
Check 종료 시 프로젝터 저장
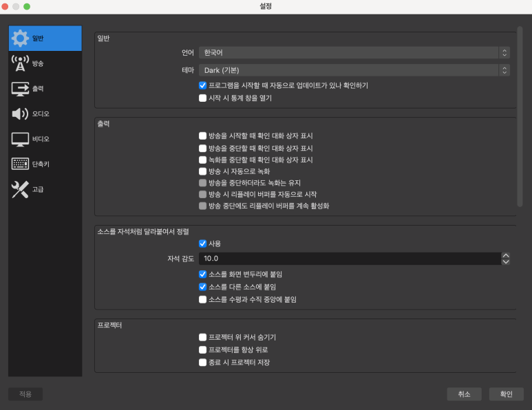click(202, 362)
